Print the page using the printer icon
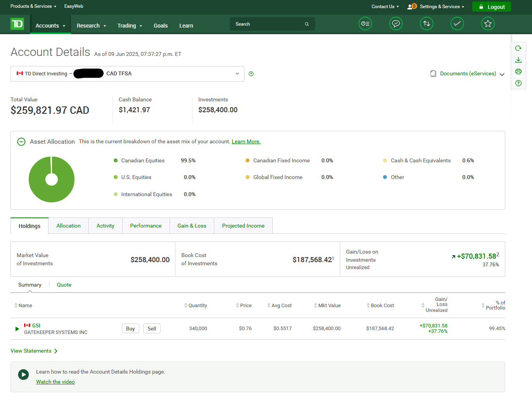Image resolution: width=532 pixels, height=400 pixels. 518,71
